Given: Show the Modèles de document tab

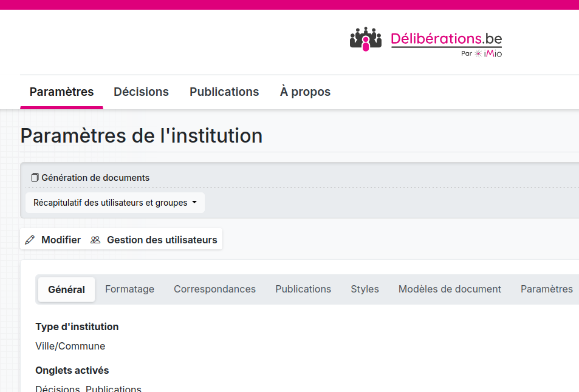Looking at the screenshot, I should click(x=450, y=289).
